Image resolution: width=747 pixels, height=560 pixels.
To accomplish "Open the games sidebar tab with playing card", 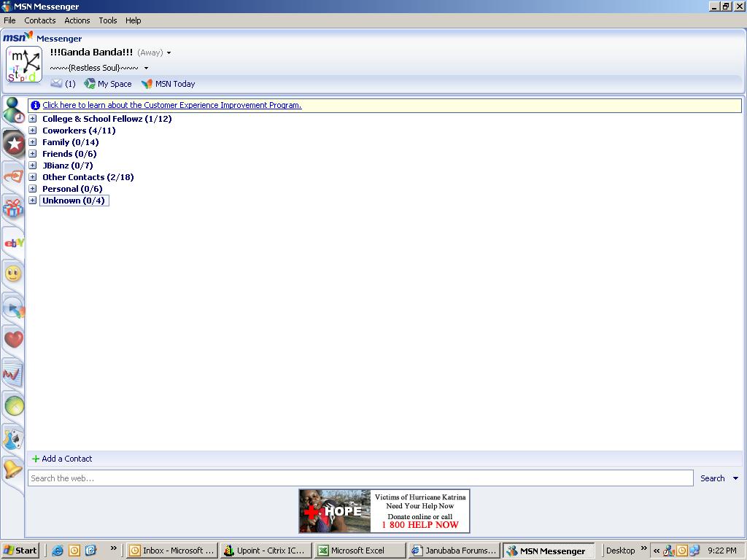I will click(x=13, y=439).
